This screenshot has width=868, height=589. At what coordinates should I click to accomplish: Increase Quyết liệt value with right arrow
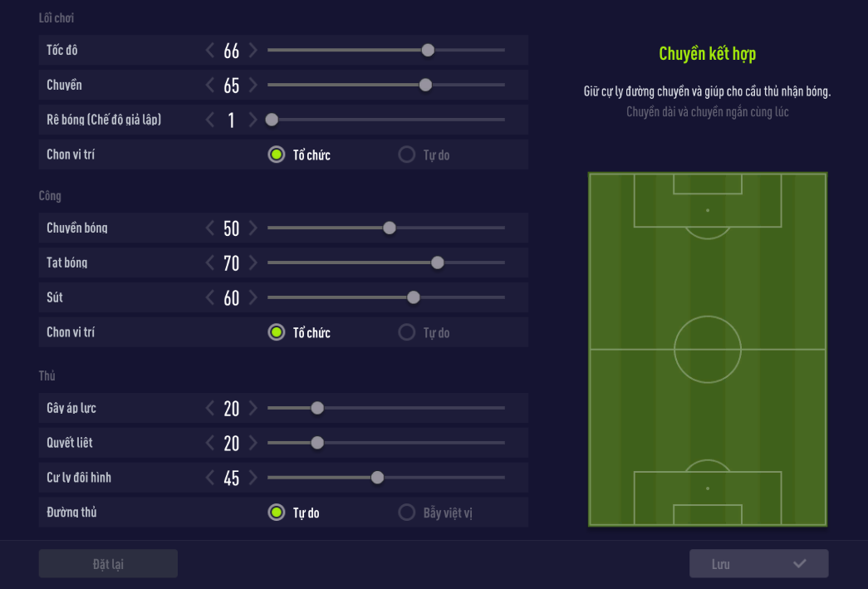coord(253,444)
